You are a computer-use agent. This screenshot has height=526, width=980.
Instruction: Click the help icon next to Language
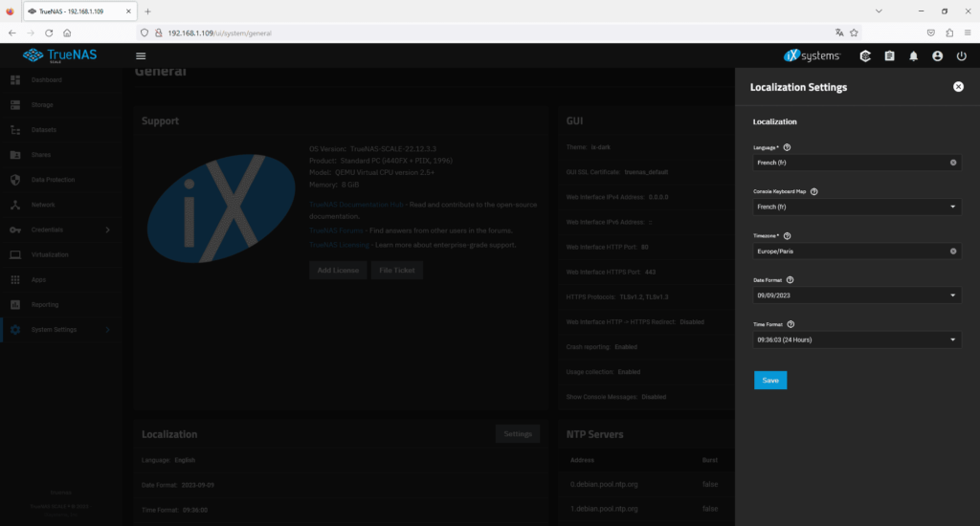point(787,147)
